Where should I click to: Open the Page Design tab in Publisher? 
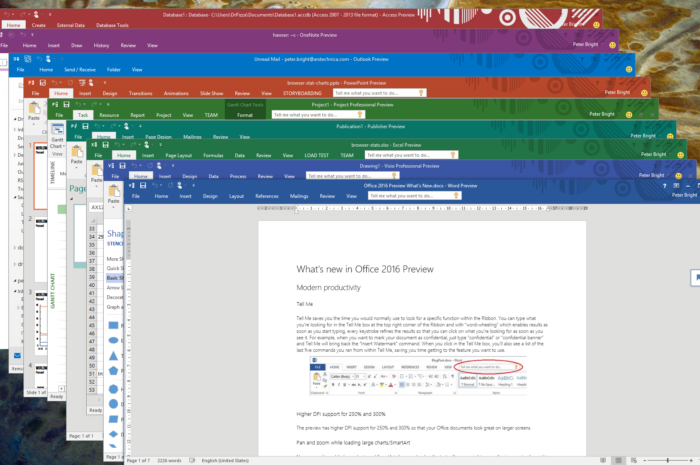158,137
